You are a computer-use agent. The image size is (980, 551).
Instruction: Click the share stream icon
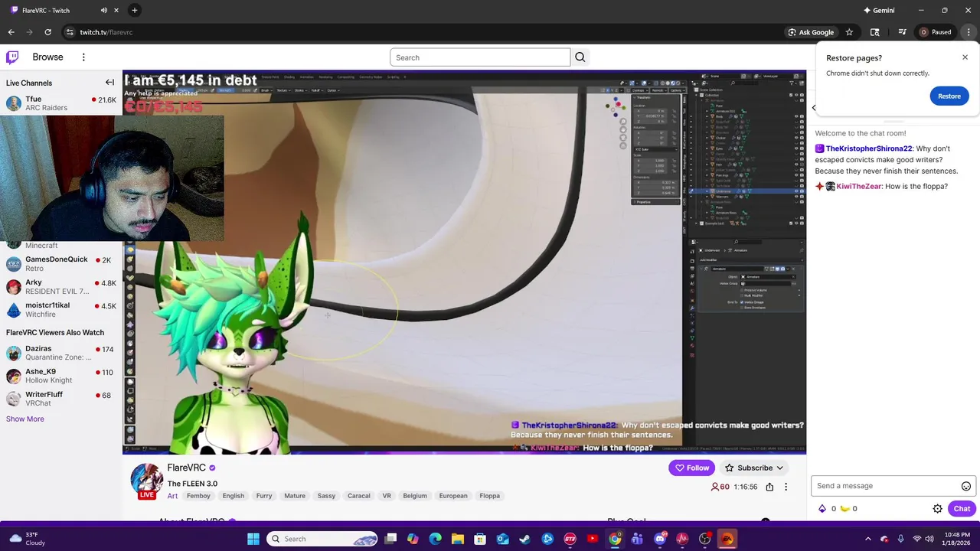click(x=769, y=487)
